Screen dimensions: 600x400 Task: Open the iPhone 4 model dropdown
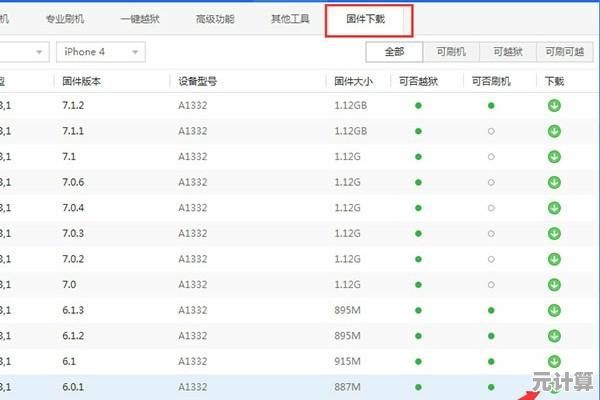[101, 52]
